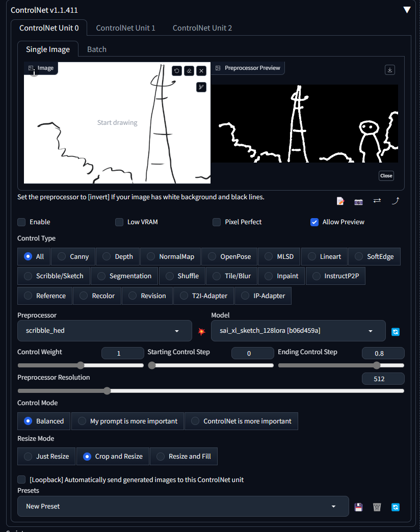Select the MLSD control type
This screenshot has height=532, width=420.
279,256
